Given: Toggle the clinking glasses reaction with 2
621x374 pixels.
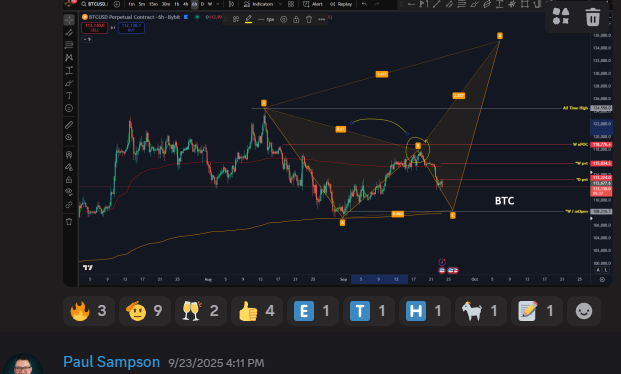Looking at the screenshot, I should coord(201,311).
